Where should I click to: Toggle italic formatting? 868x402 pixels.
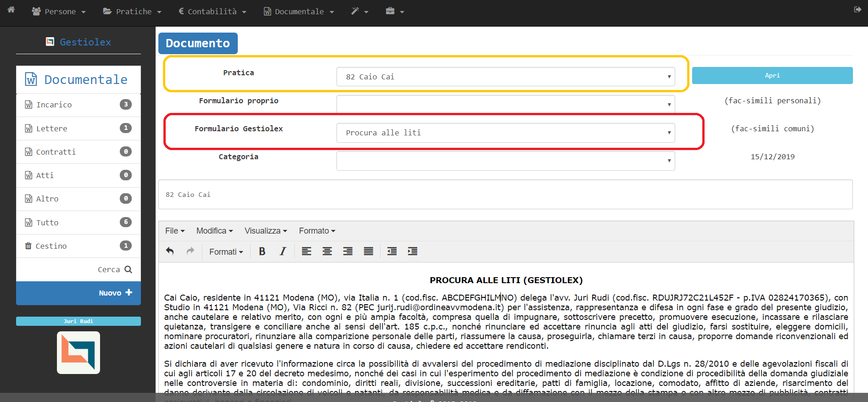[283, 251]
